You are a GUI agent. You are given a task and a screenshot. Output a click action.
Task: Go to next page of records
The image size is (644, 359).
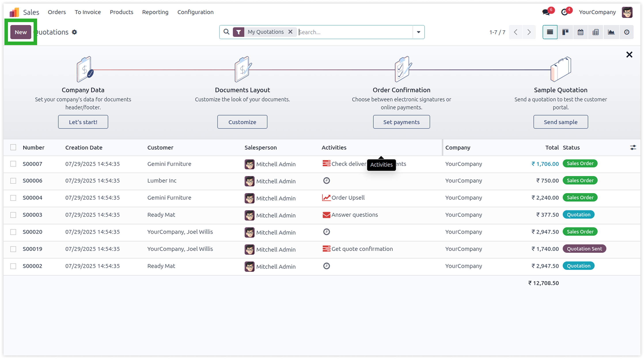coord(529,32)
